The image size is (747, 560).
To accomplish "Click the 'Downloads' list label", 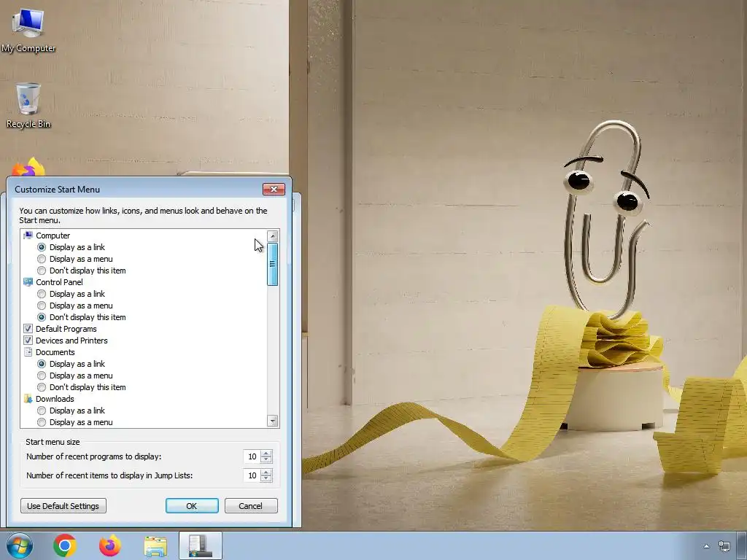I will point(55,399).
